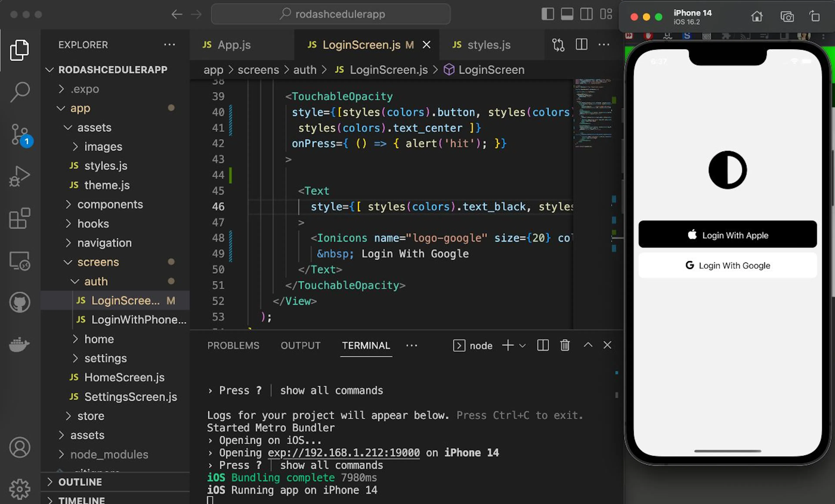Click the rodashcedulerapp command center search
The image size is (835, 504).
[331, 14]
